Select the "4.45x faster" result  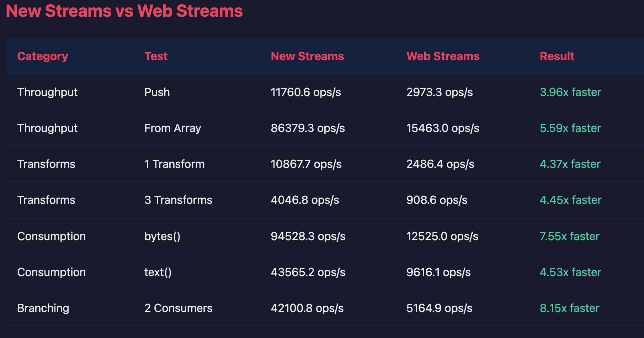(x=570, y=200)
